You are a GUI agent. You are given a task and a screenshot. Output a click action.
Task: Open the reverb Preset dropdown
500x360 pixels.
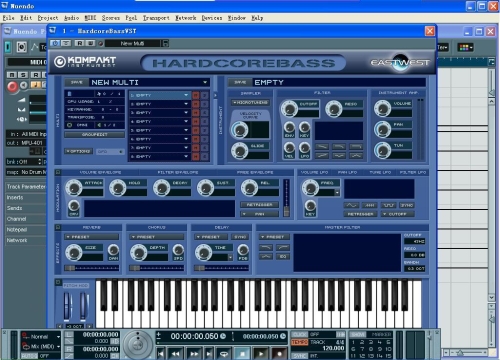coord(92,237)
